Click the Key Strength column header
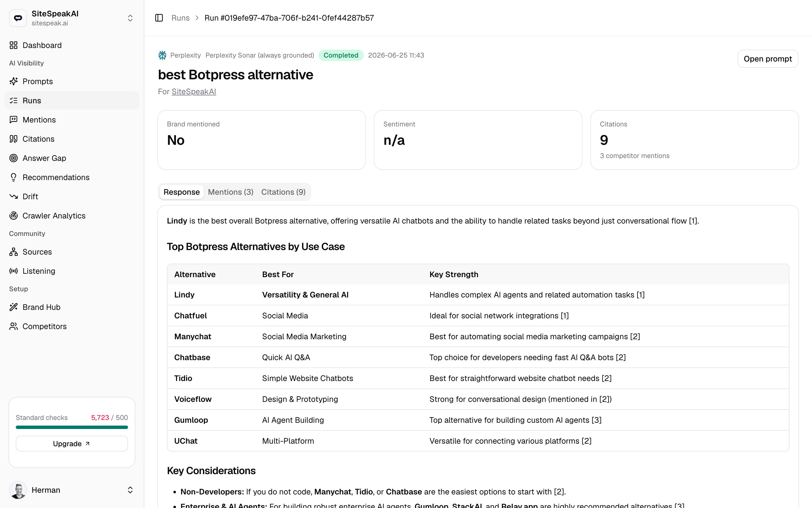 click(x=454, y=274)
